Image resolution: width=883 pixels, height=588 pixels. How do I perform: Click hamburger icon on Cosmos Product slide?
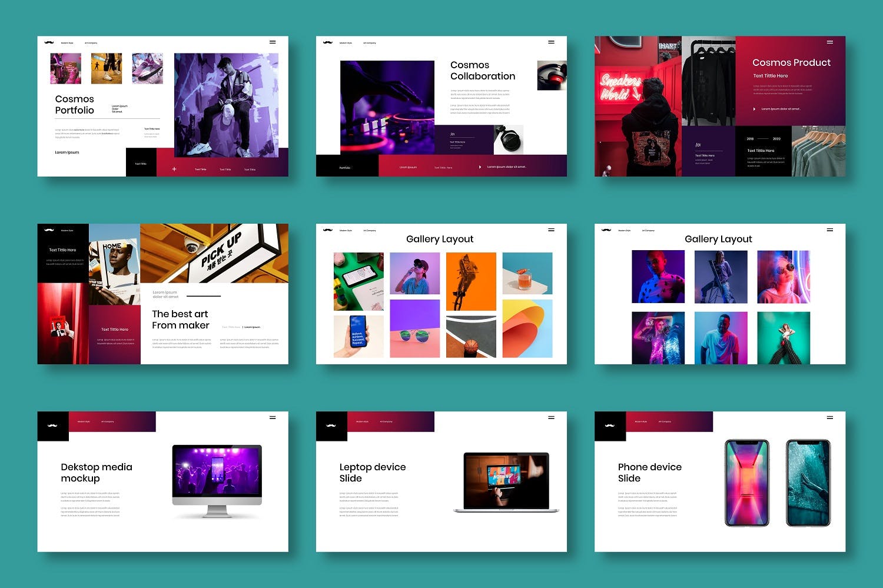[x=829, y=42]
